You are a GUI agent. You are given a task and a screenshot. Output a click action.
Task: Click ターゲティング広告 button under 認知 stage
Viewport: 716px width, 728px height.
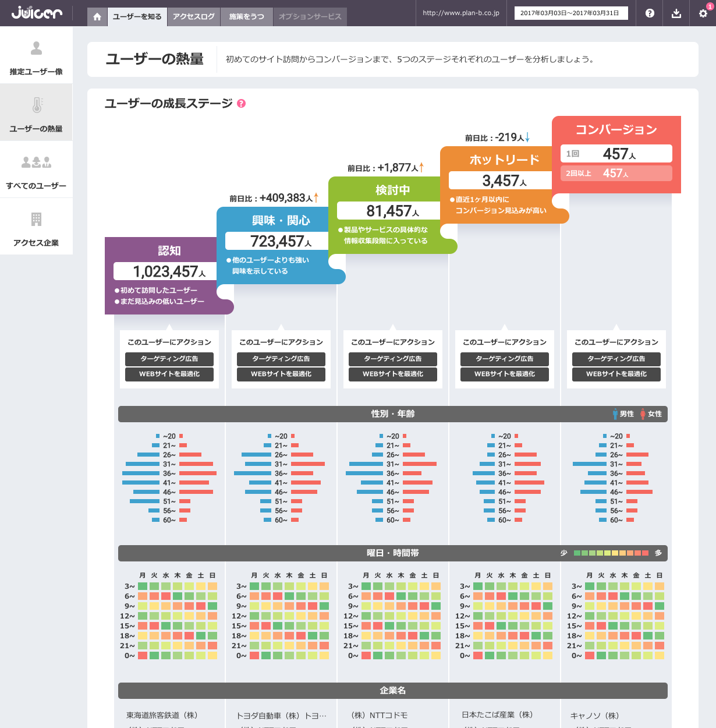[169, 359]
